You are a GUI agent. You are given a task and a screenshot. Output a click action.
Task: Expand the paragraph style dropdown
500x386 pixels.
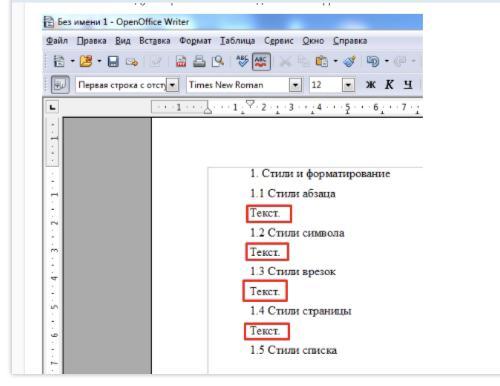172,85
